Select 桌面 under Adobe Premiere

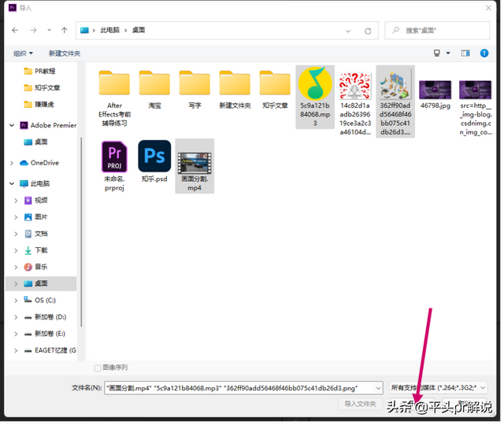click(35, 142)
